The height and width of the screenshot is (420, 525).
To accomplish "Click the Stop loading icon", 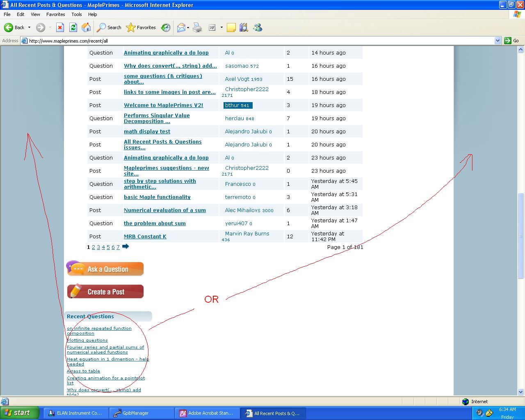I will [x=60, y=27].
